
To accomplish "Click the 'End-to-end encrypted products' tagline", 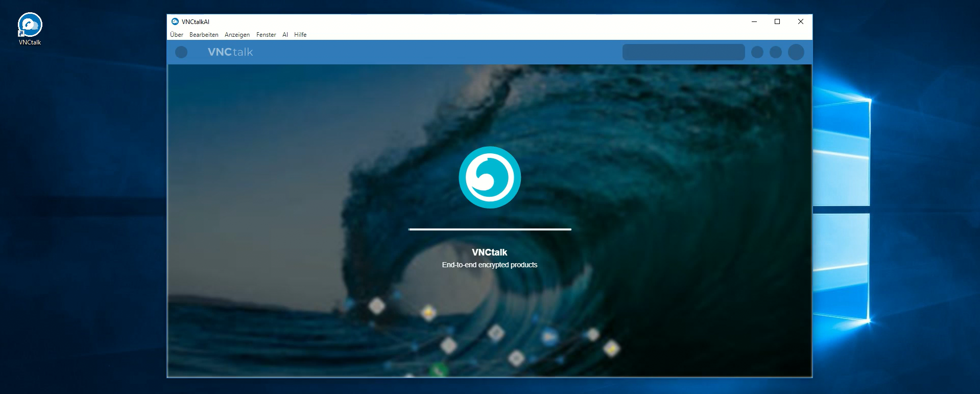I will click(x=489, y=265).
